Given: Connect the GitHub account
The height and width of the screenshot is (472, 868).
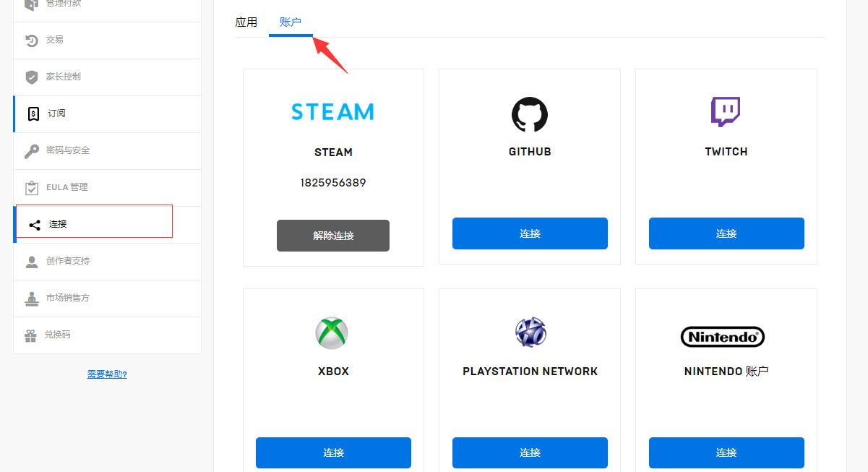Looking at the screenshot, I should [530, 233].
